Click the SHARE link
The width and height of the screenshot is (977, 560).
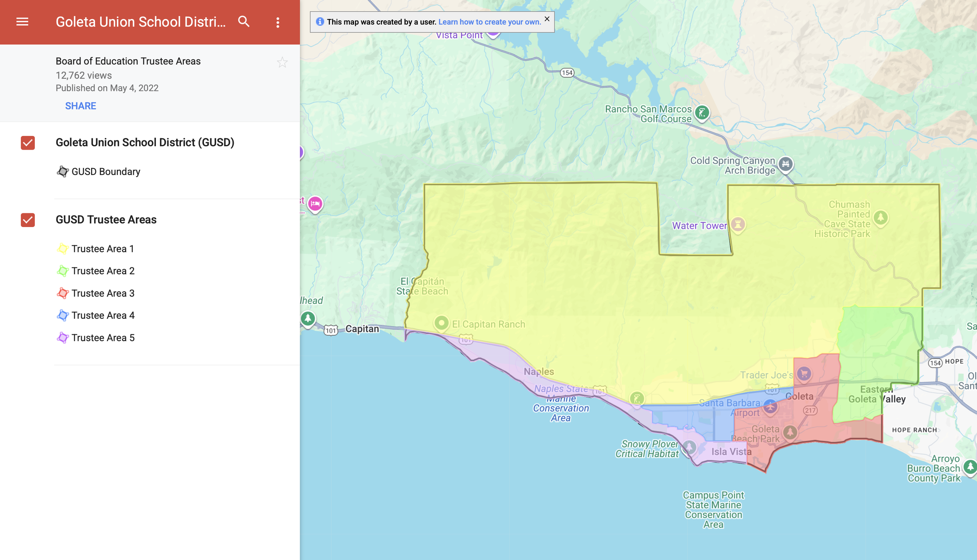pos(81,106)
